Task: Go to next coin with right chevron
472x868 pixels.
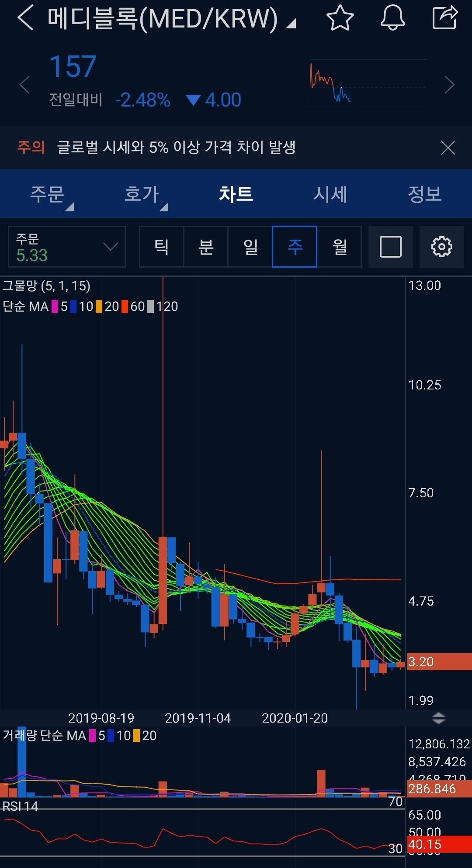Action: point(449,85)
